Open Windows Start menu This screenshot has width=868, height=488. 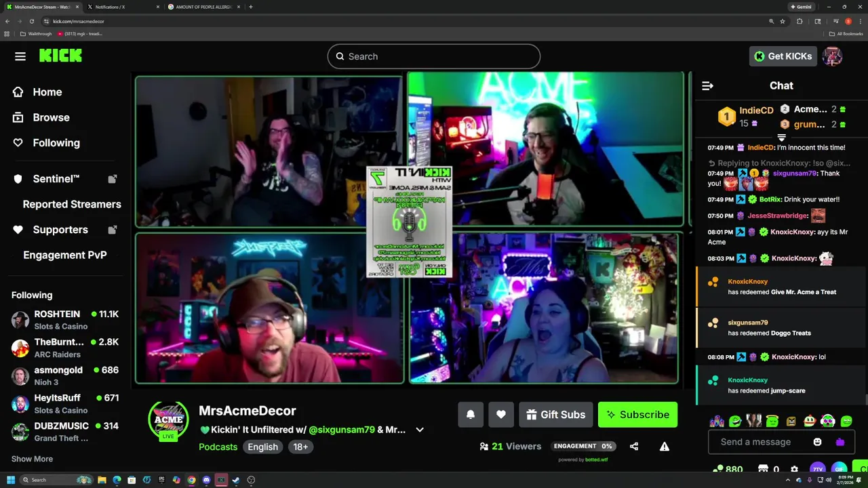11,480
